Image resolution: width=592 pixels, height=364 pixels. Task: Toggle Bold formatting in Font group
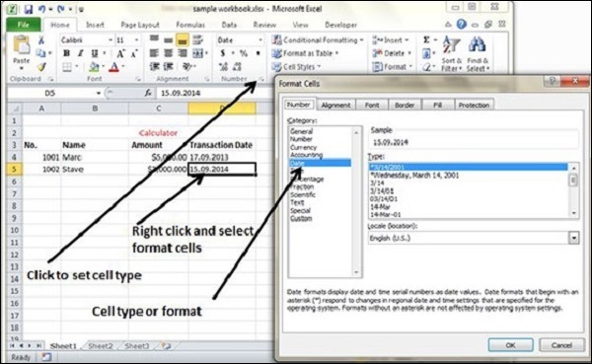[x=66, y=53]
